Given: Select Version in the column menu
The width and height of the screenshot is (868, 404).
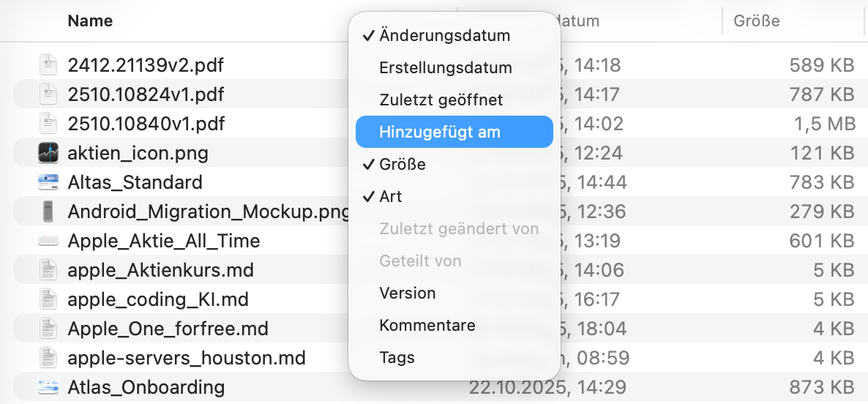Looking at the screenshot, I should [407, 293].
